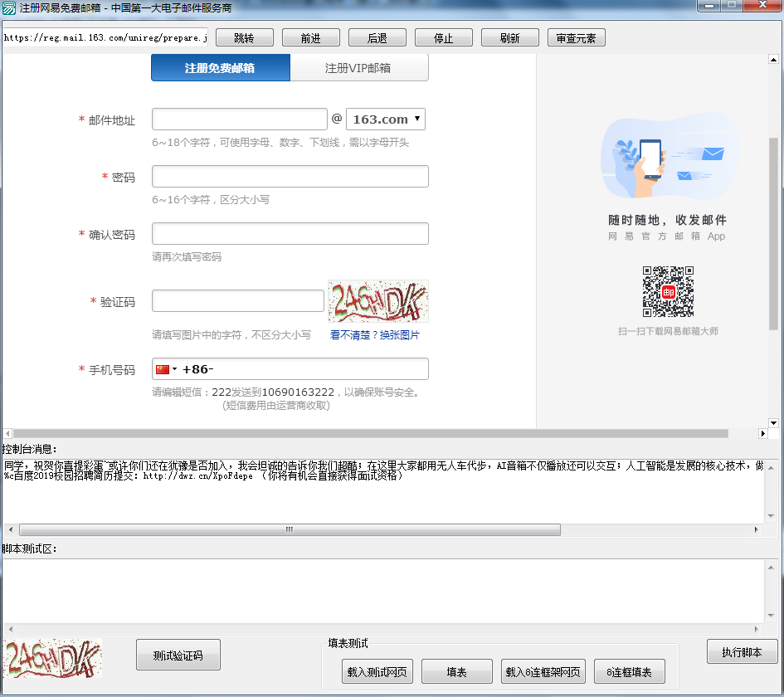This screenshot has height=697, width=784.
Task: Click the captcha image in the web form
Action: (378, 301)
